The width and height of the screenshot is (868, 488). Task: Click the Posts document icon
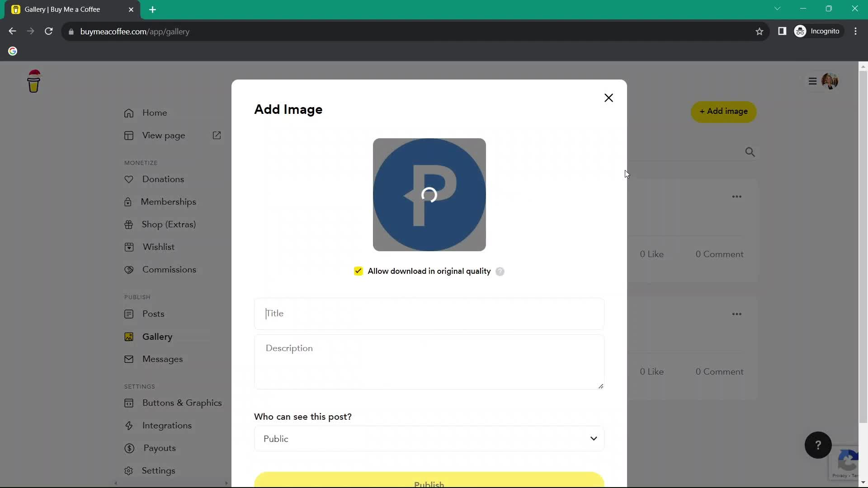(x=129, y=314)
